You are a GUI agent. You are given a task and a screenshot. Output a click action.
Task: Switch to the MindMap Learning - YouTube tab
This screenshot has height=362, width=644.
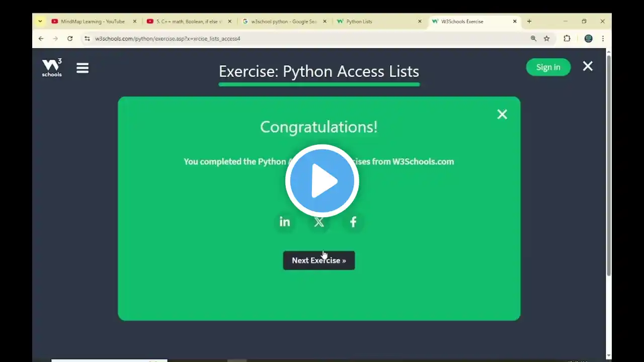pos(94,21)
